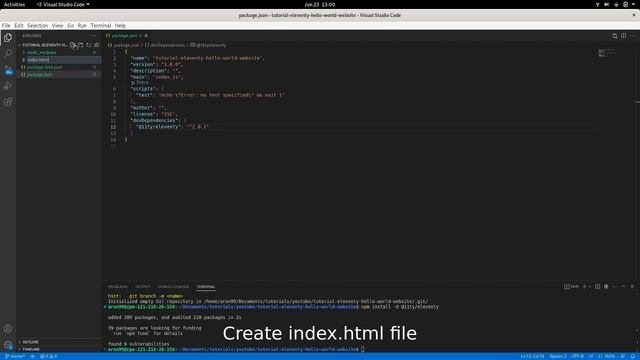Screen dimensions: 640x360
Task: Select the Terminal panel tab
Action: pyautogui.click(x=206, y=287)
